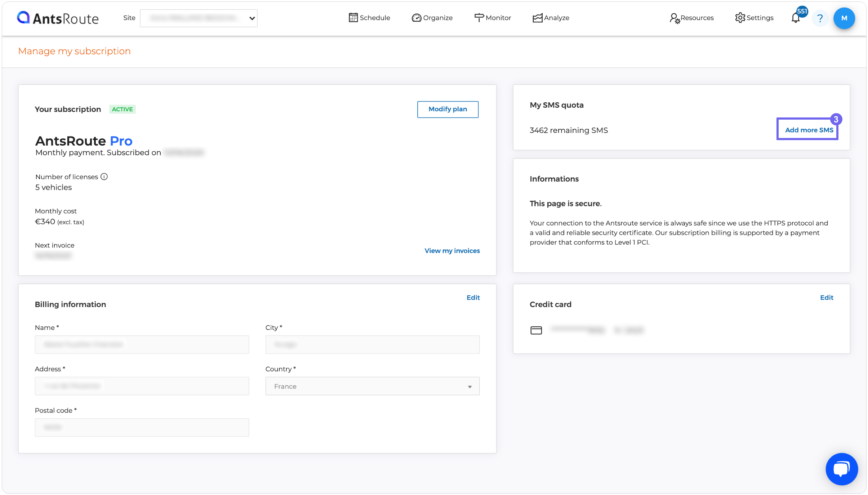Click the ACTIVE status badge
Image resolution: width=868 pixels, height=495 pixels.
122,109
